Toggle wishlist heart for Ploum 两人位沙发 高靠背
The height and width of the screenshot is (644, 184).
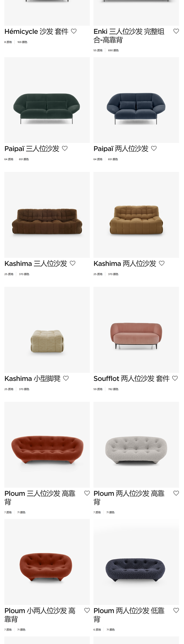[x=176, y=493]
